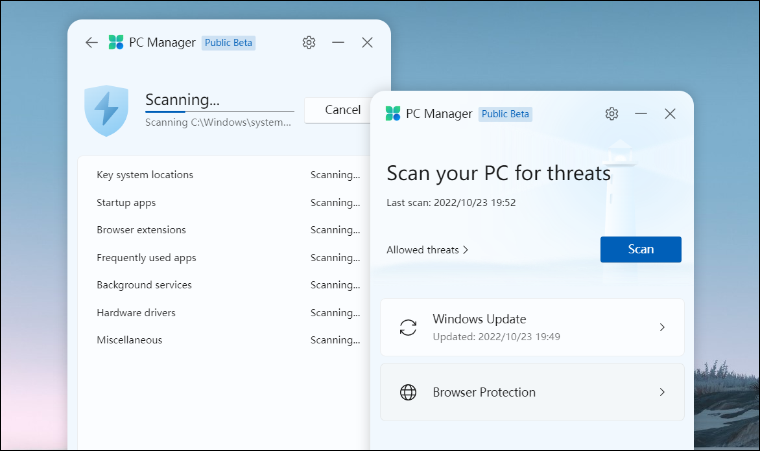
Task: Minimize the front PC Manager window
Action: tap(641, 113)
